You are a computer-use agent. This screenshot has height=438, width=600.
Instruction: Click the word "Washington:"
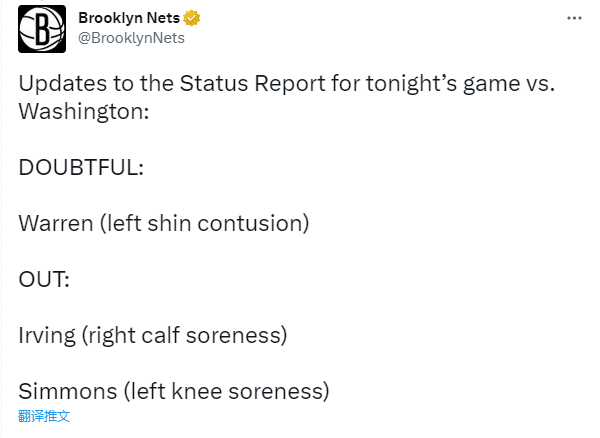tap(84, 112)
